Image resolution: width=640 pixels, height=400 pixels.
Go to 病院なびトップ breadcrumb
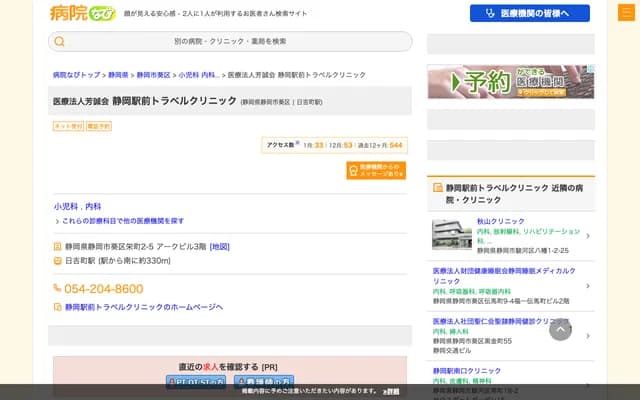tap(76, 75)
